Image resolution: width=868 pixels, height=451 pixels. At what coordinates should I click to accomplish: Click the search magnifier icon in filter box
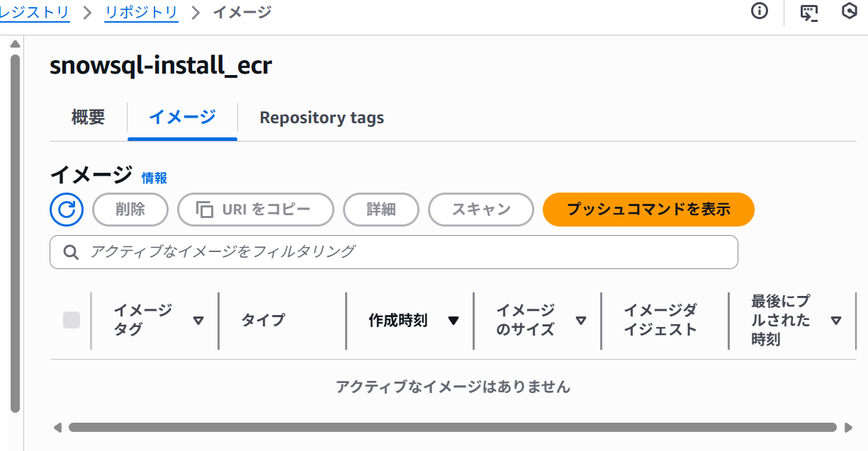pos(71,252)
